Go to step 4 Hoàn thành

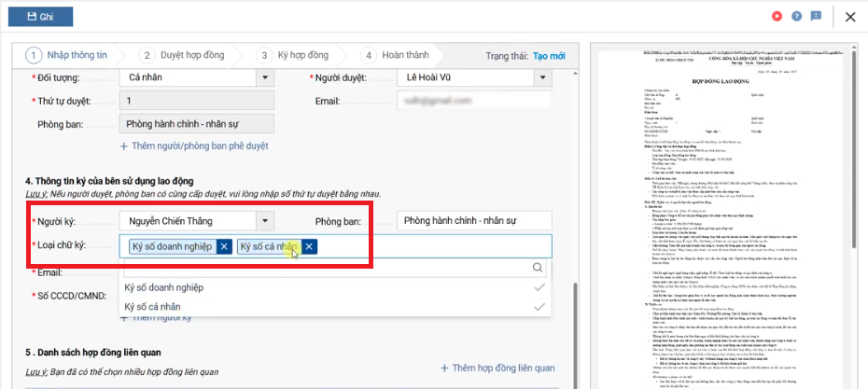coord(395,55)
